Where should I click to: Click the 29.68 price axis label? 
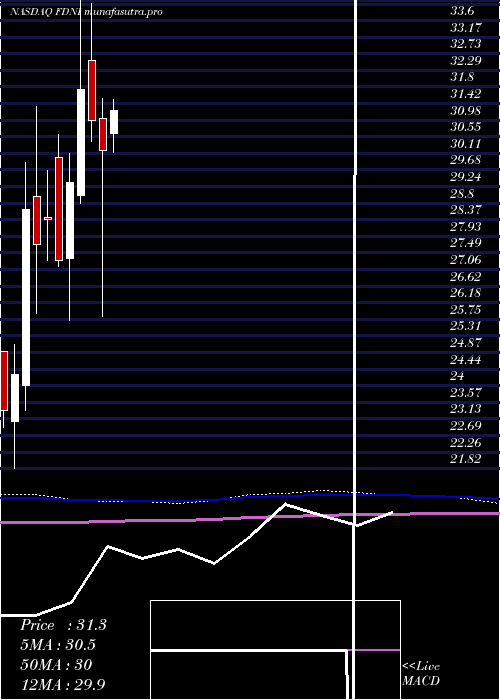coord(466,160)
